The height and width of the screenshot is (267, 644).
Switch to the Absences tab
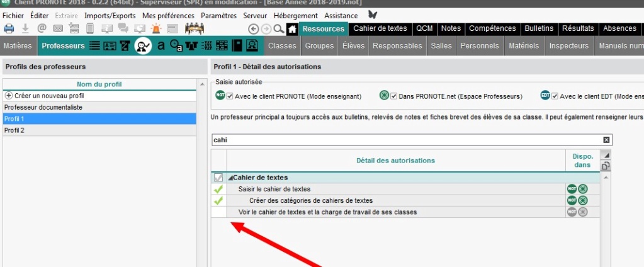click(x=619, y=29)
